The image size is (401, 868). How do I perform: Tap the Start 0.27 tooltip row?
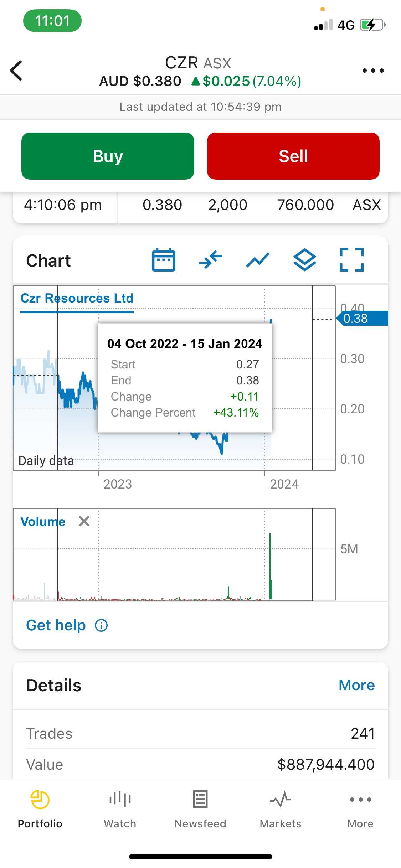(x=185, y=365)
